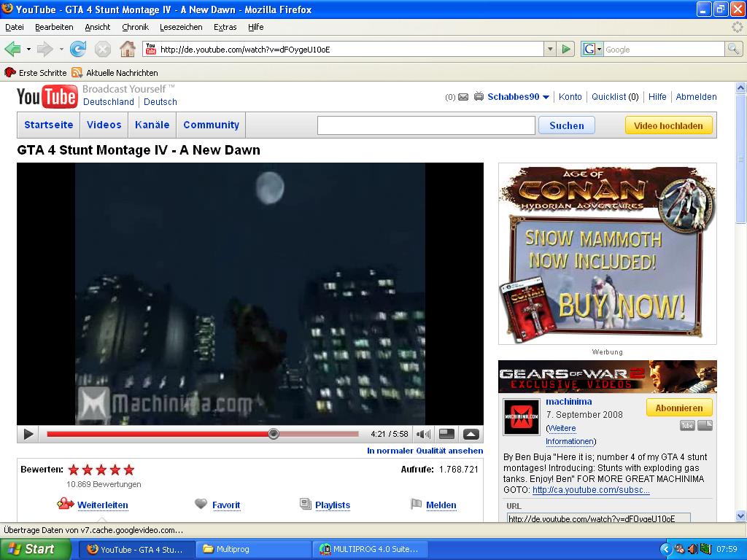The width and height of the screenshot is (747, 560).
Task: Click inside the YouTube search field
Action: (x=426, y=125)
